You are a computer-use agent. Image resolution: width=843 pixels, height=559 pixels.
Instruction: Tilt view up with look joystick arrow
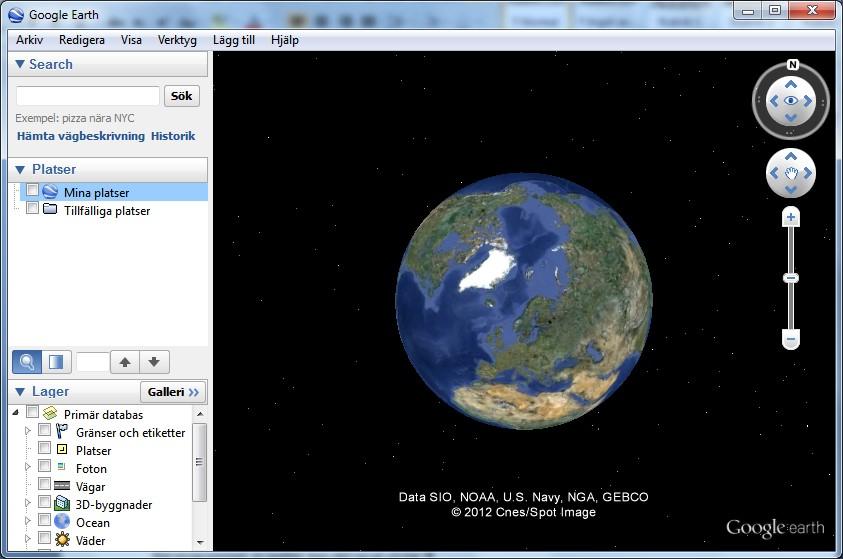click(x=790, y=84)
